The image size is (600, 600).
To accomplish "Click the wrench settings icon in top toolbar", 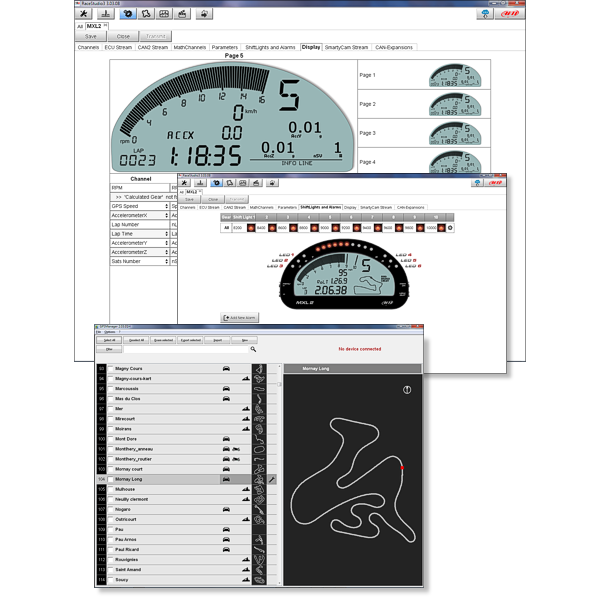I will 86,14.
